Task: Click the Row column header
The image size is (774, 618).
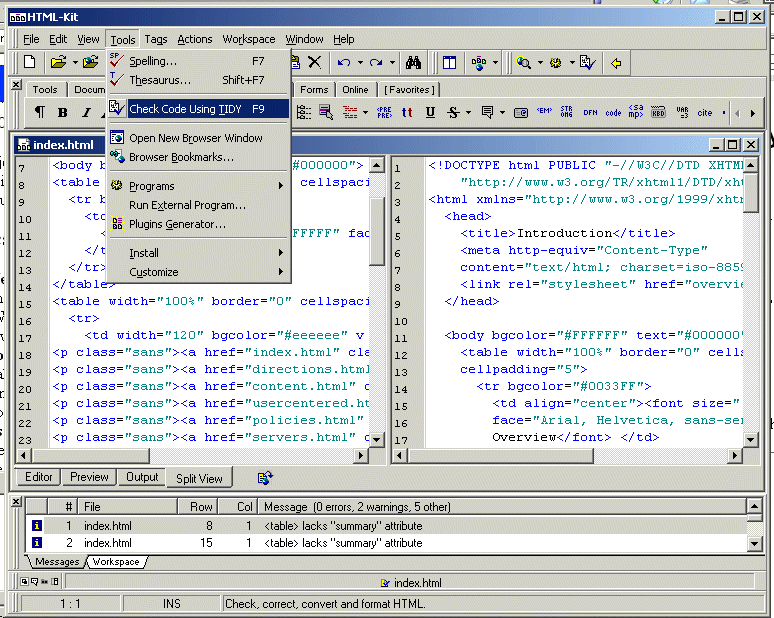Action: coord(197,507)
